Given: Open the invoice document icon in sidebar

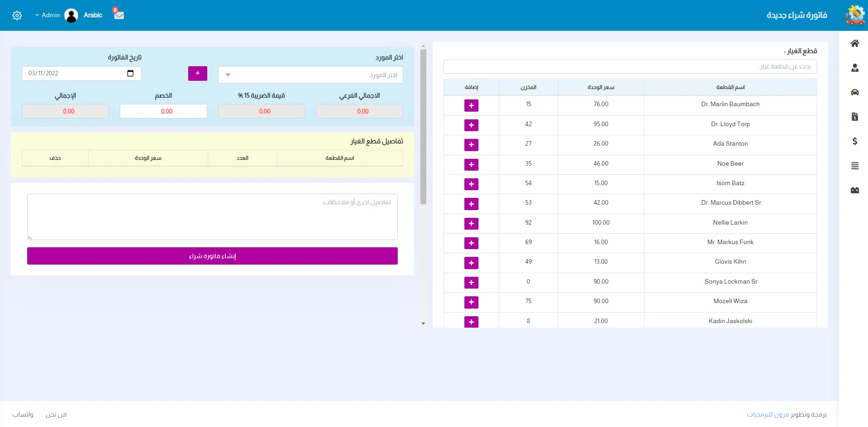Looking at the screenshot, I should click(x=854, y=117).
